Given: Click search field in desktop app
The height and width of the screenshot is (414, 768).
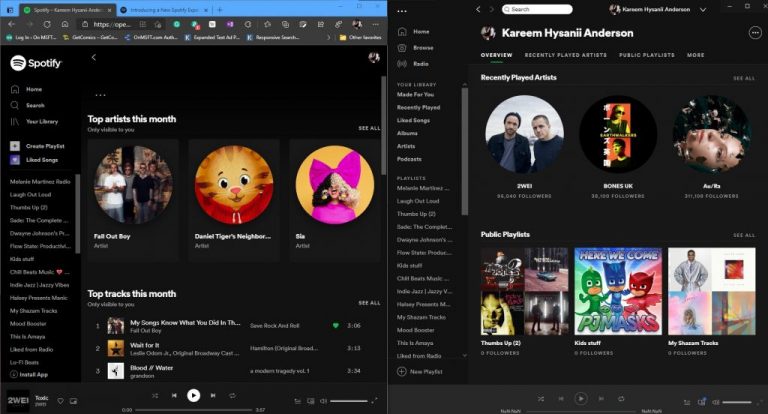Looking at the screenshot, I should [x=537, y=9].
